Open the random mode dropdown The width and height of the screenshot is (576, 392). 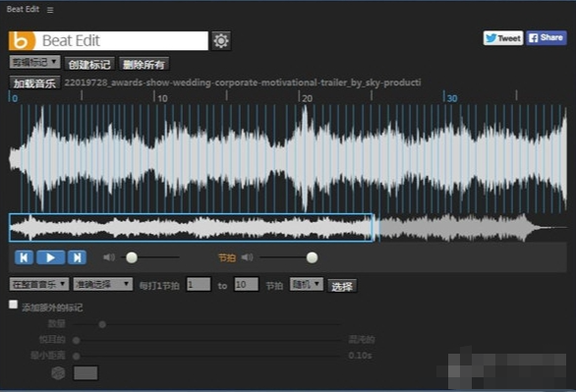click(x=307, y=284)
